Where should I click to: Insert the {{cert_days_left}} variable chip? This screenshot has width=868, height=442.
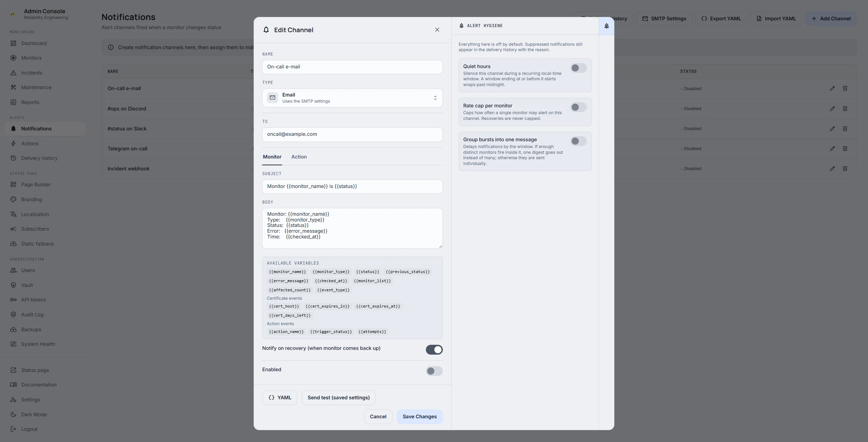[290, 315]
